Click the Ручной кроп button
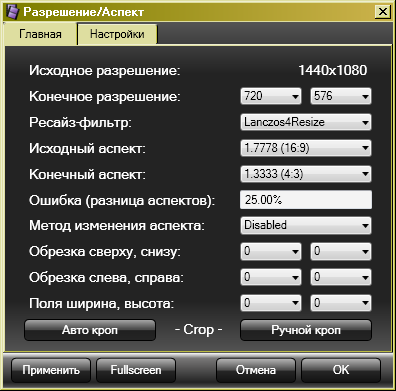Screen dimensions: 396x391 pos(306,330)
